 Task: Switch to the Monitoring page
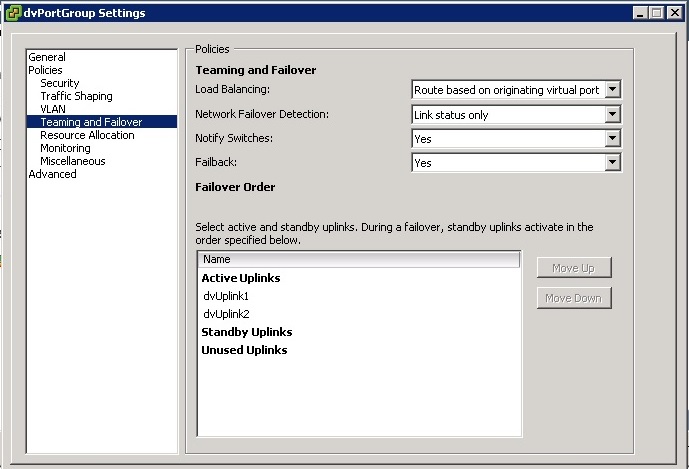[65, 149]
